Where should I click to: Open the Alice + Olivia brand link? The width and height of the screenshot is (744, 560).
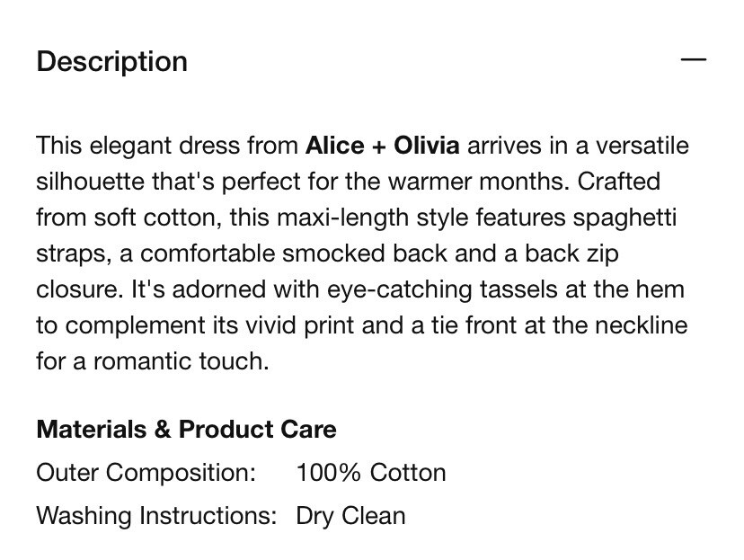[x=383, y=146]
